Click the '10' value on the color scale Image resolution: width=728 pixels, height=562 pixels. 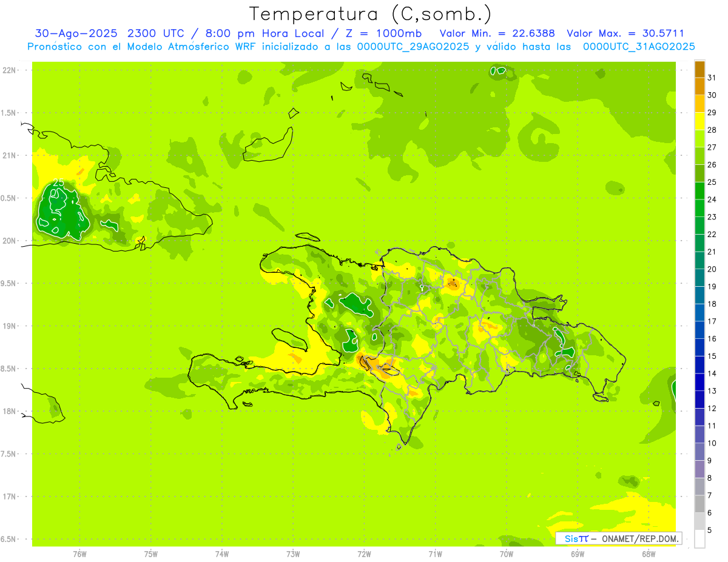712,443
